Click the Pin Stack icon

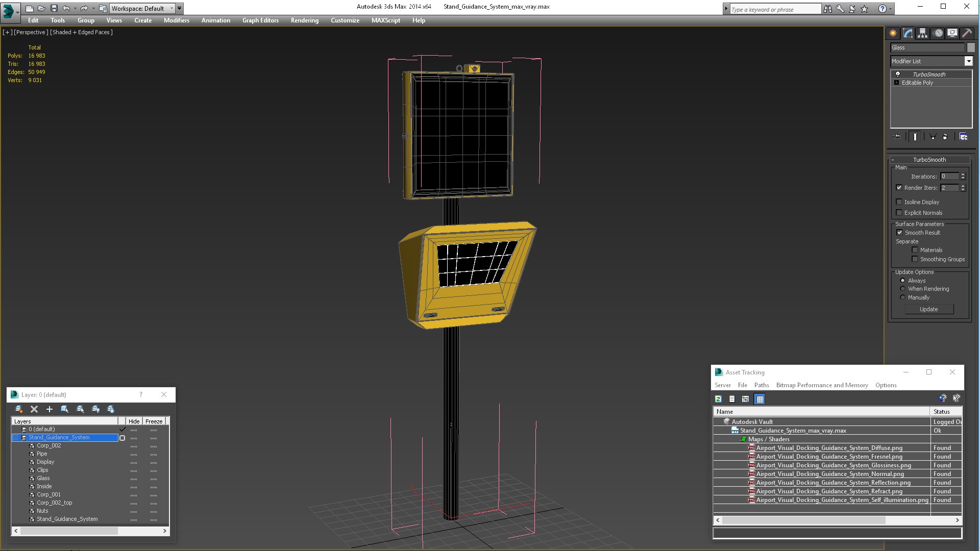[897, 137]
